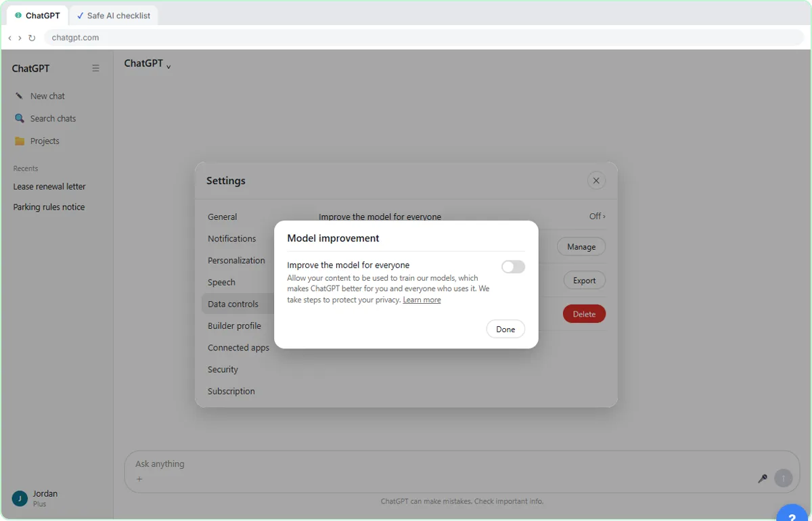Click the New chat label
The width and height of the screenshot is (812, 521).
coord(47,96)
